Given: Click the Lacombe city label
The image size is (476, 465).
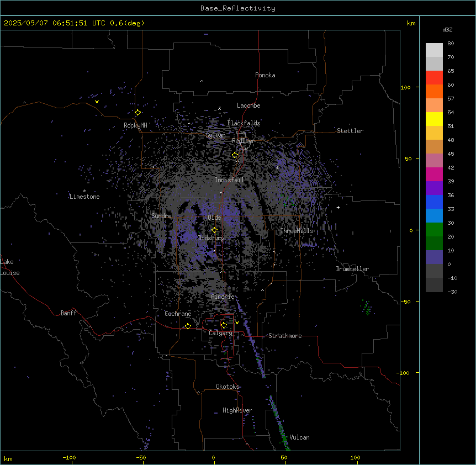Looking at the screenshot, I should pyautogui.click(x=248, y=105).
